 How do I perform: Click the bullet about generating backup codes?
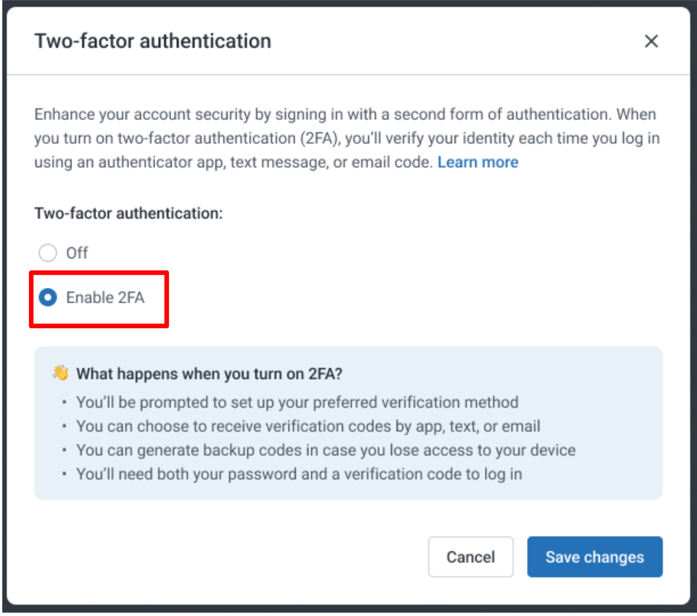pyautogui.click(x=326, y=450)
